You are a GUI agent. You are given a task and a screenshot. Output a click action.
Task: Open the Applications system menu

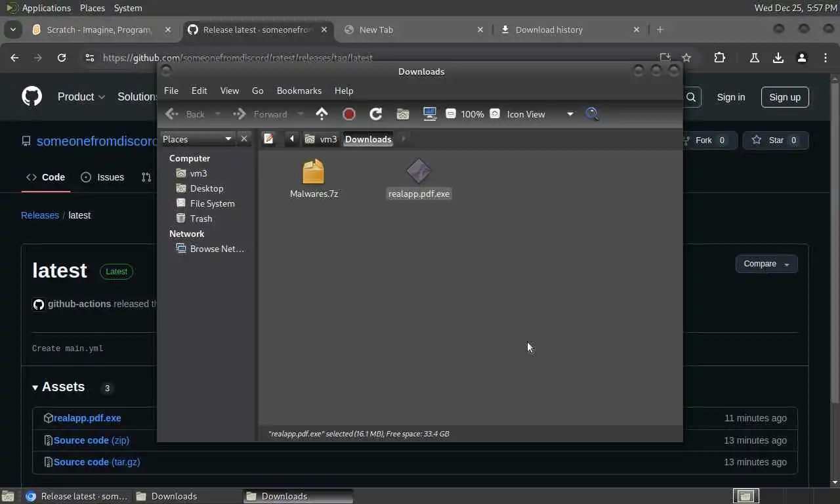39,8
